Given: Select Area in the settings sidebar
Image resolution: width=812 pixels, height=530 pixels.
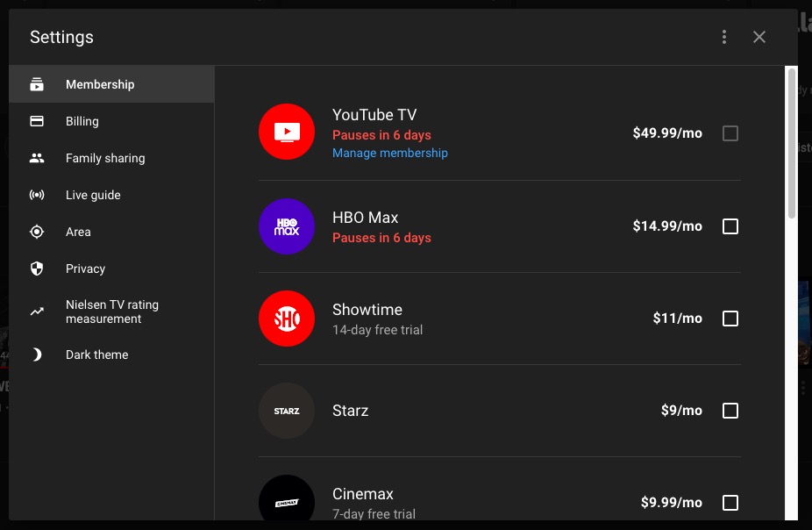Looking at the screenshot, I should click(78, 232).
